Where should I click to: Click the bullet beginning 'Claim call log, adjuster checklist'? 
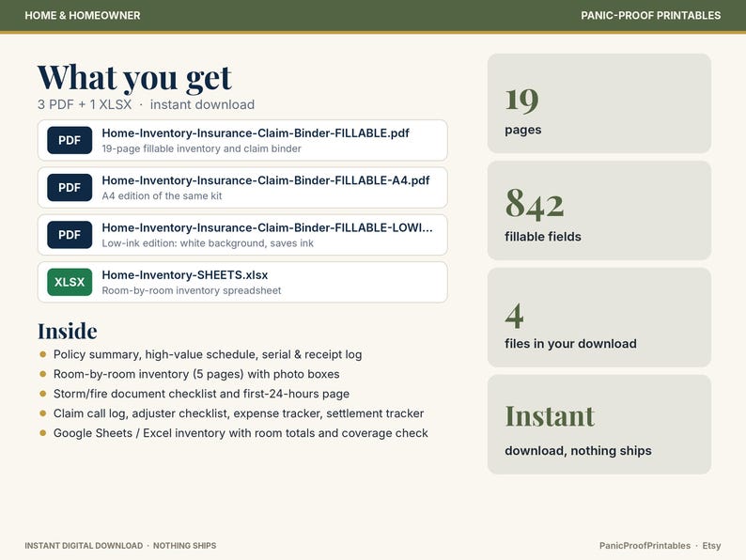pos(239,413)
